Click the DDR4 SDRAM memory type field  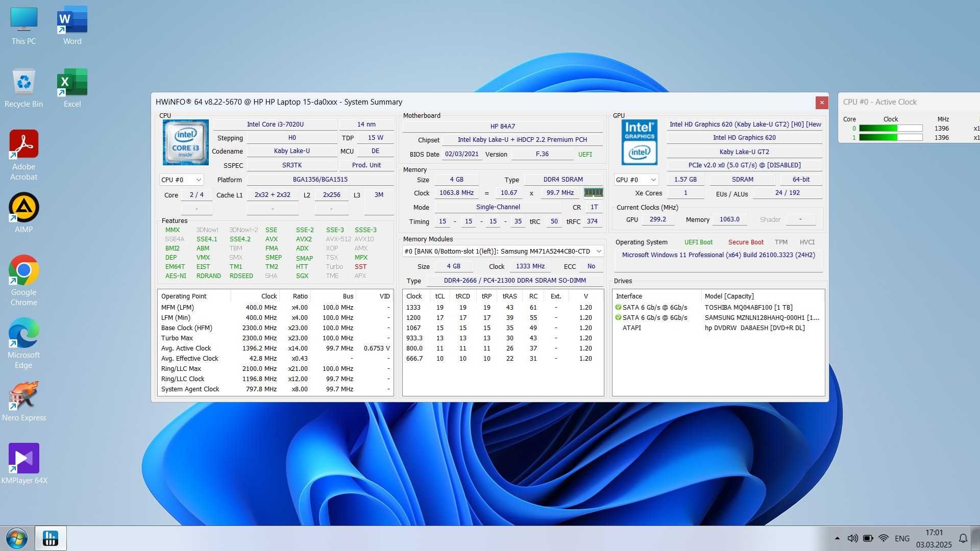pyautogui.click(x=563, y=179)
